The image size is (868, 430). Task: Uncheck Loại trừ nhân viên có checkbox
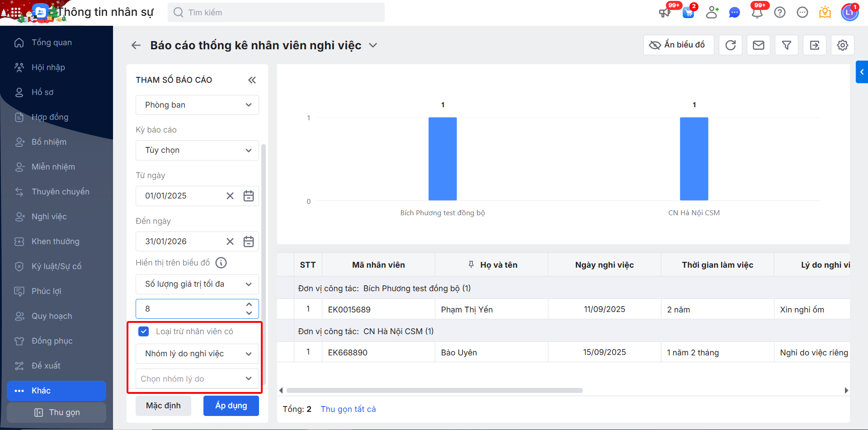coord(144,331)
